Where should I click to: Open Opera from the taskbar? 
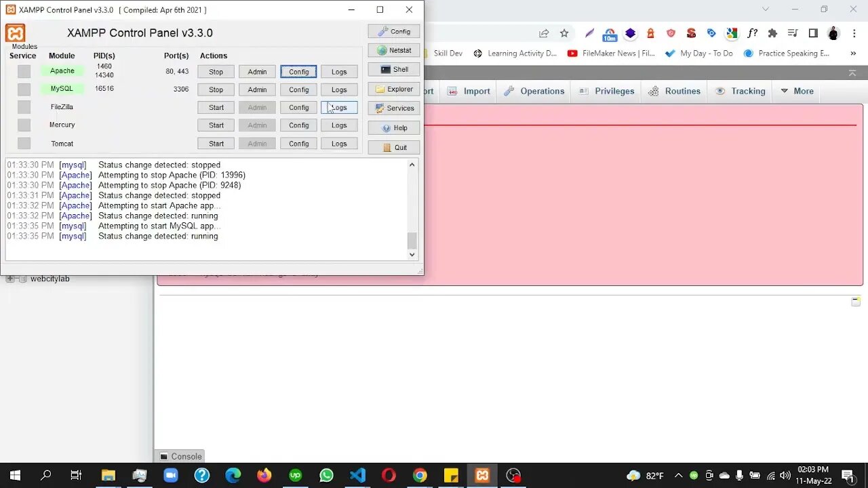click(389, 475)
